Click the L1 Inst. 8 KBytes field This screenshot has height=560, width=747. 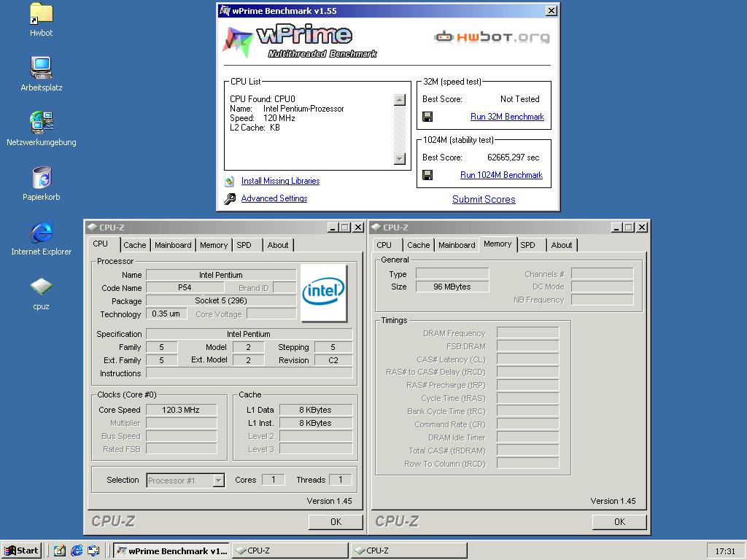316,423
